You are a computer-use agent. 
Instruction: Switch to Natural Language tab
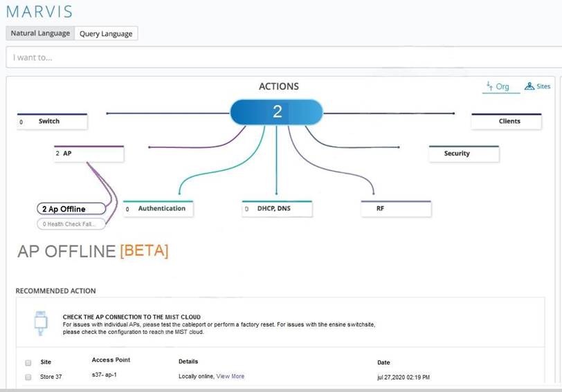point(40,33)
